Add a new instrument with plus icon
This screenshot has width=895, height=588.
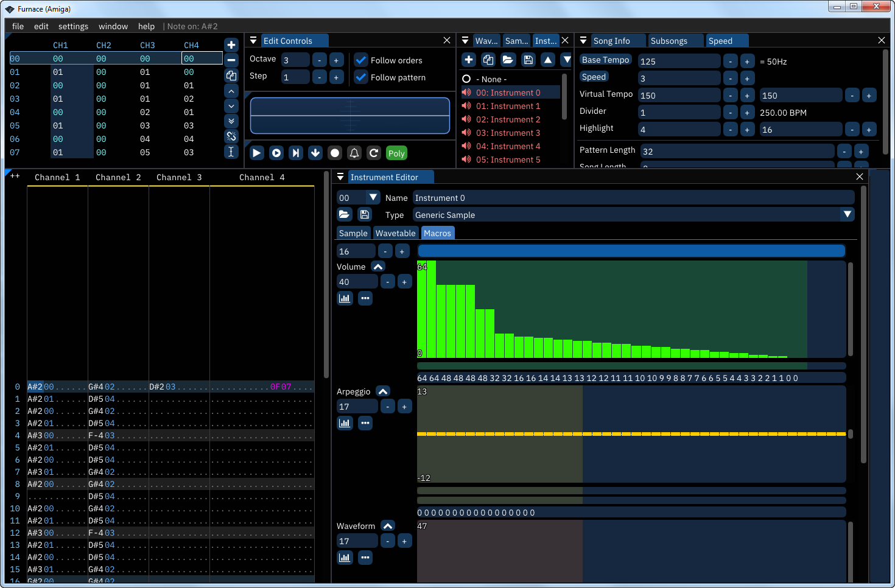469,60
